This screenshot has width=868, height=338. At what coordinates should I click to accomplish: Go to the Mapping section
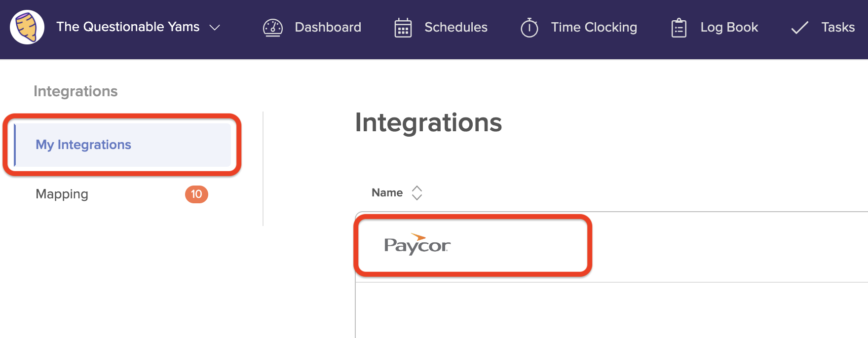(62, 194)
